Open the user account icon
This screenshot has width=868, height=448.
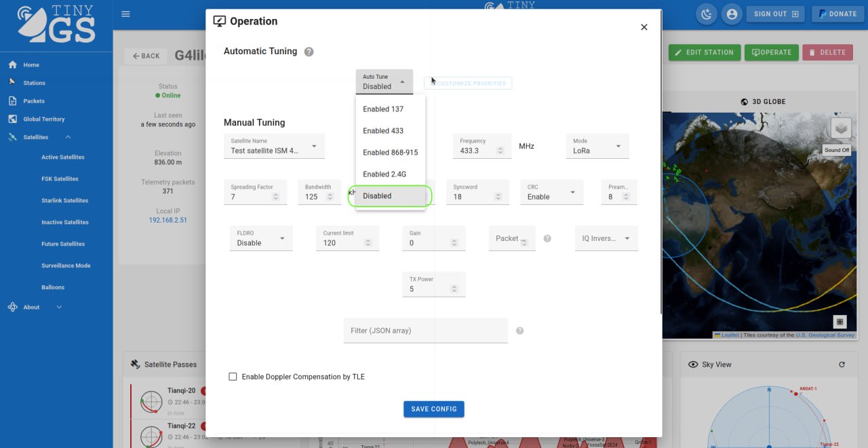pyautogui.click(x=732, y=14)
